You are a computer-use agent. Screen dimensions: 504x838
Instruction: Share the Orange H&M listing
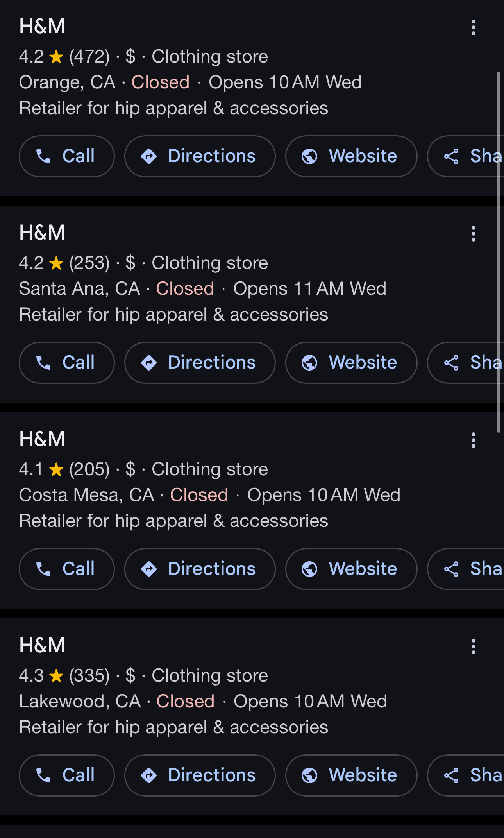[469, 156]
